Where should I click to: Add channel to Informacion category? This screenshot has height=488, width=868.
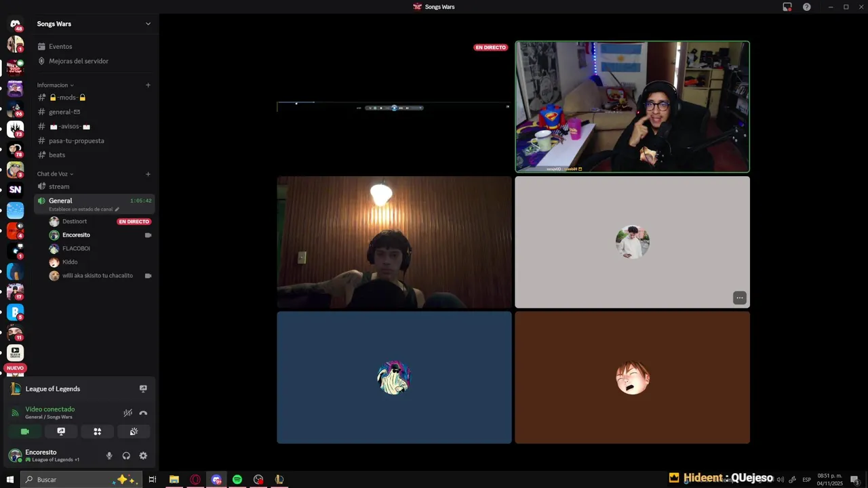(x=148, y=85)
